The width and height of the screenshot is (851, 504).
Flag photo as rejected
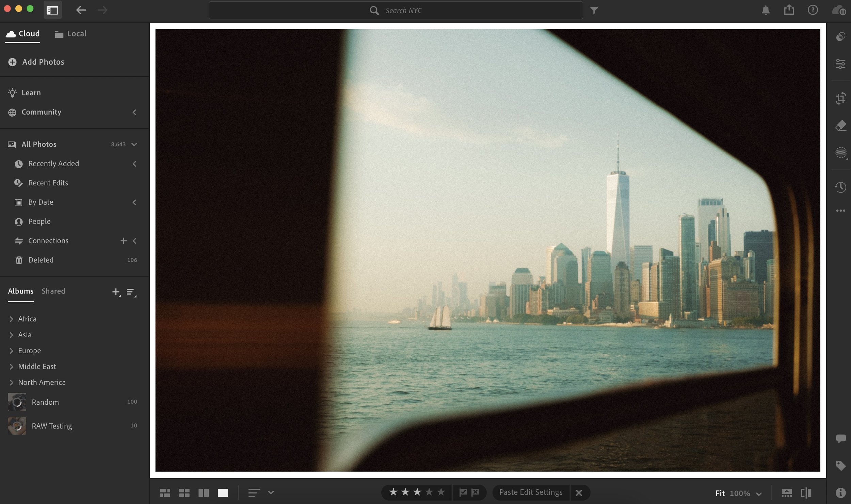475,492
